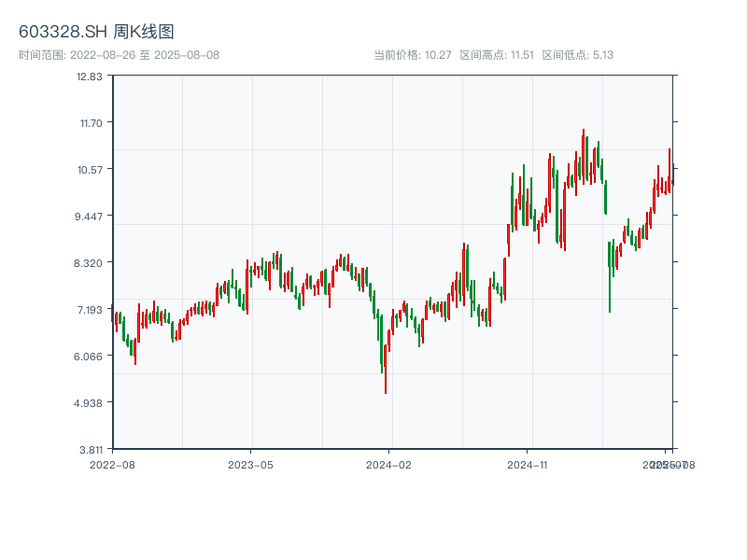This screenshot has width=747, height=560.
Task: Click the 8.320 price axis label
Action: (90, 262)
